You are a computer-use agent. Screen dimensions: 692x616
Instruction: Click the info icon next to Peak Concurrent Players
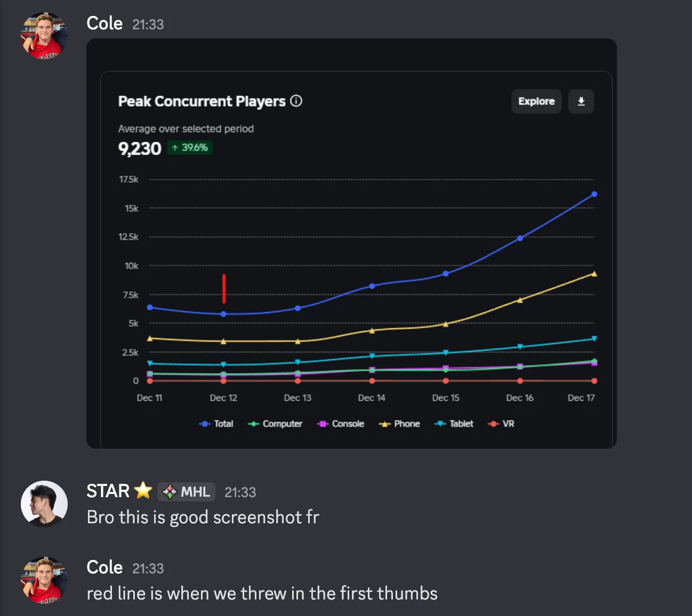(296, 101)
